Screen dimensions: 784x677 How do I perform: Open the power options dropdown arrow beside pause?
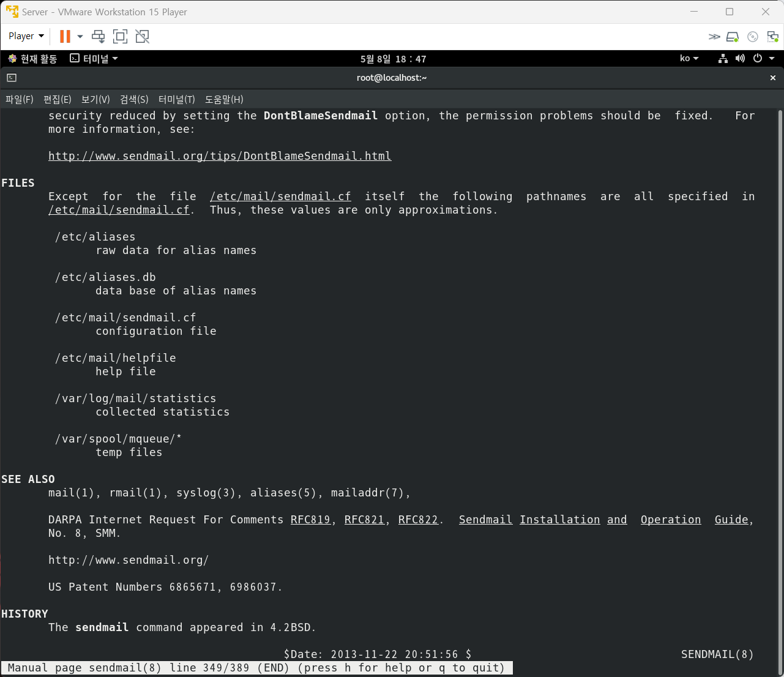[80, 37]
